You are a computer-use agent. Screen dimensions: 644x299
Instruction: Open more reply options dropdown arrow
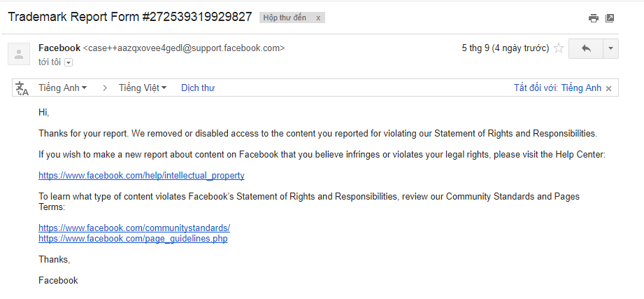pyautogui.click(x=610, y=48)
